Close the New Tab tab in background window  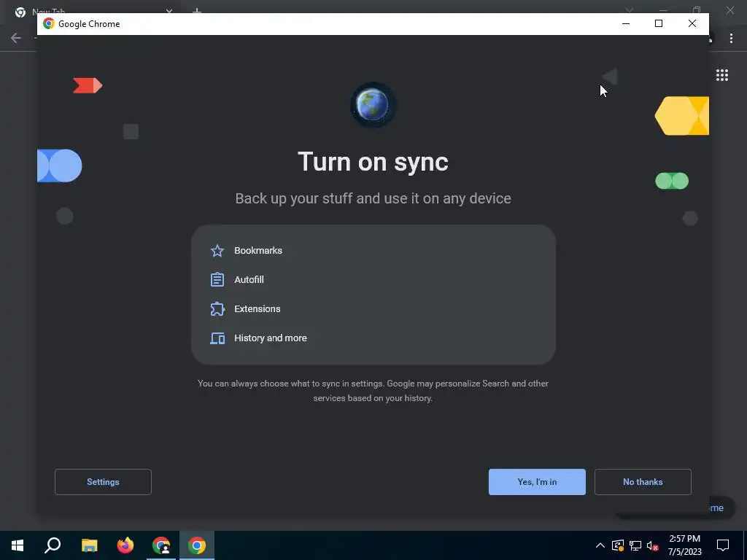pos(169,10)
